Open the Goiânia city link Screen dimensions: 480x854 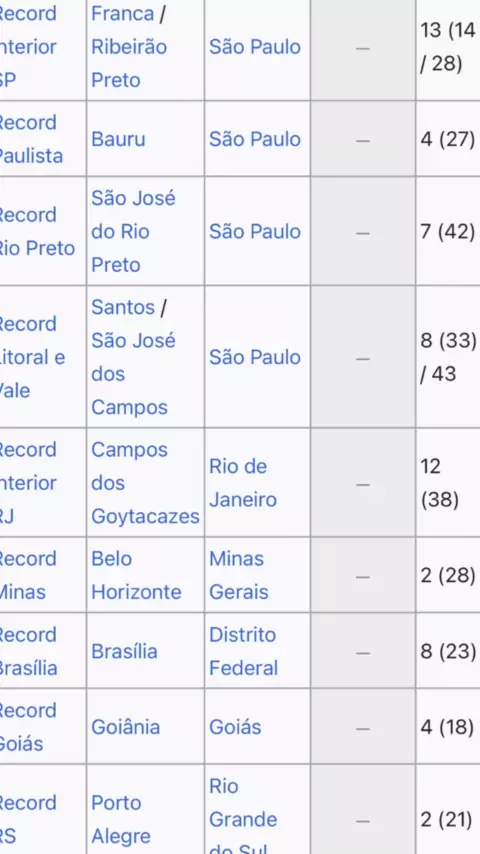tap(125, 727)
